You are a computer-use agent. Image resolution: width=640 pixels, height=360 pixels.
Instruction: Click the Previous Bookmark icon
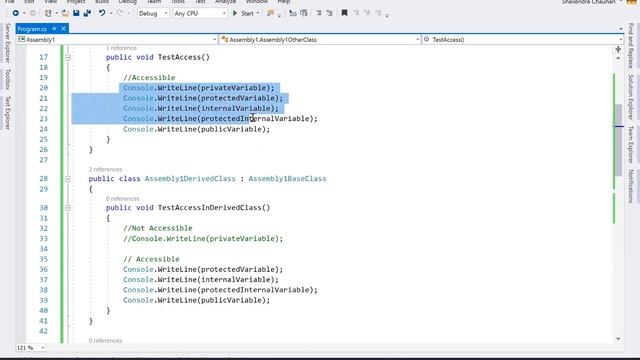(x=356, y=13)
